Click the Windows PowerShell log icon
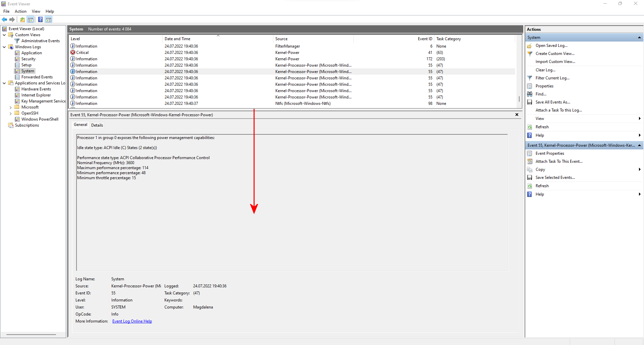Image resolution: width=644 pixels, height=345 pixels. point(17,119)
